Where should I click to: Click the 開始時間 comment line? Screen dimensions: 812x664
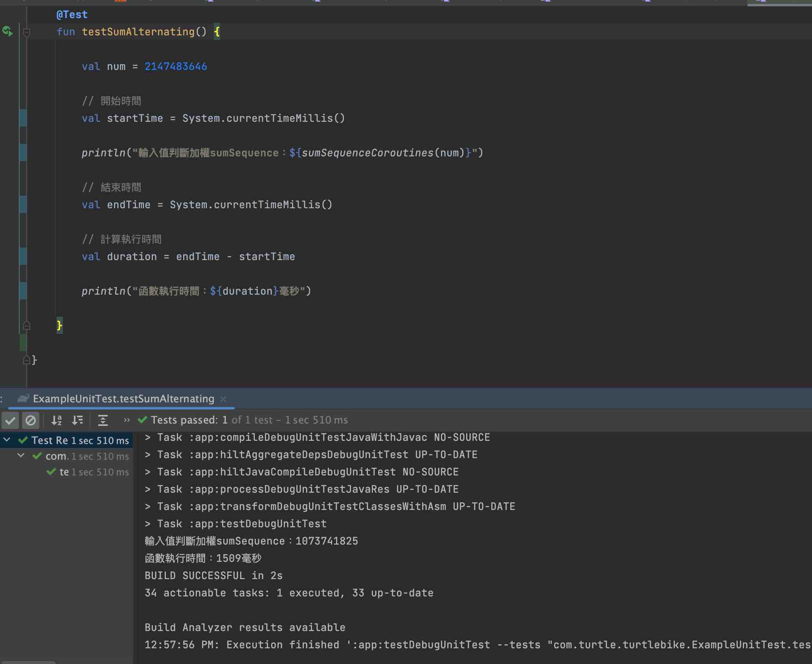pyautogui.click(x=111, y=101)
